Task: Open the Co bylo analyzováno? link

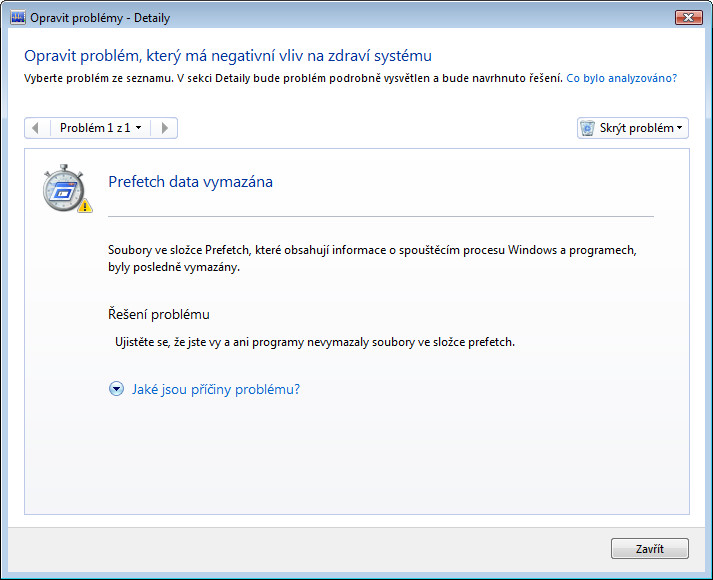Action: pos(622,78)
